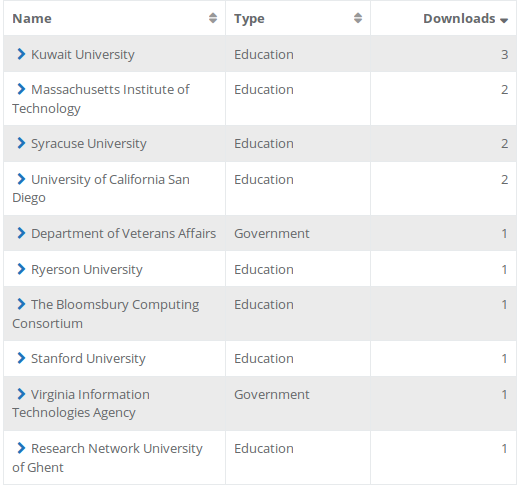Sort table by Name column sort icon
The width and height of the screenshot is (519, 487).
point(213,18)
